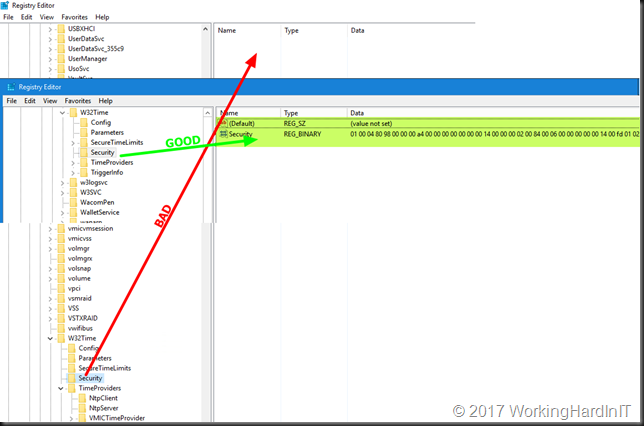Expand the TimeProviders key in the front window
The width and height of the screenshot is (644, 426).
(x=73, y=163)
